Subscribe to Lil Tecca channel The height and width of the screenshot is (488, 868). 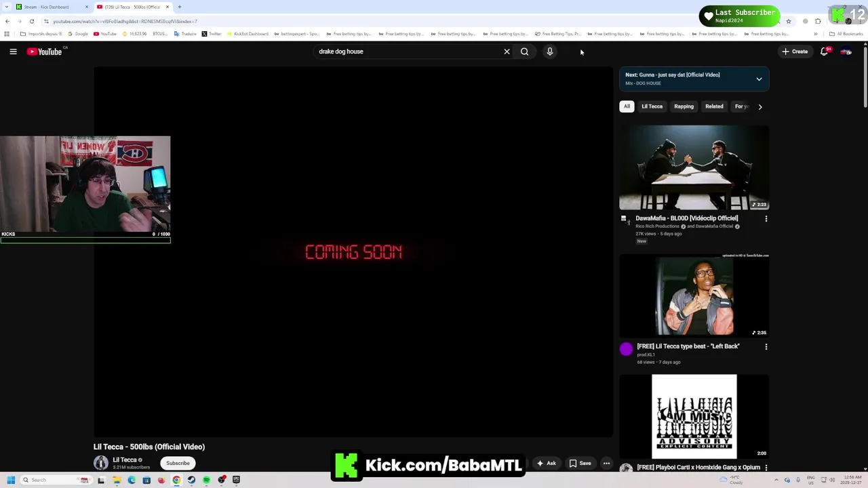pos(178,464)
